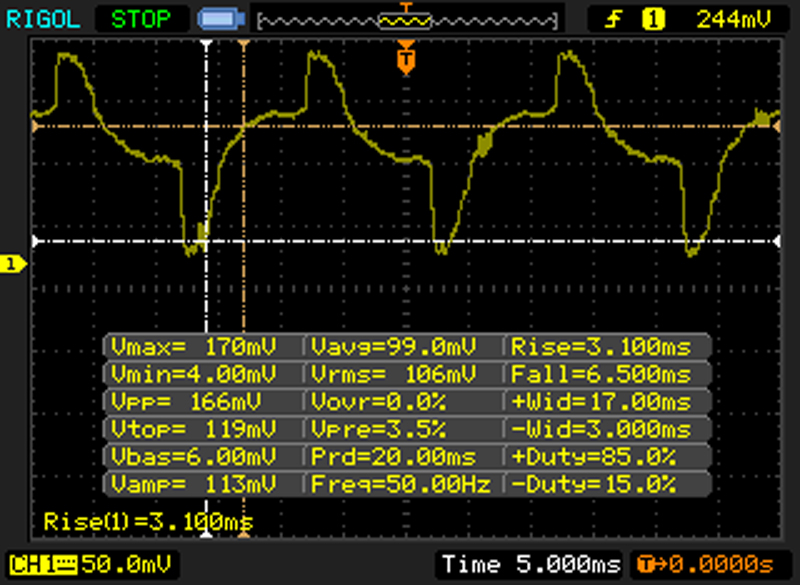Click the CH1 coupling badge
Image resolution: width=800 pixels, height=585 pixels.
click(x=43, y=565)
